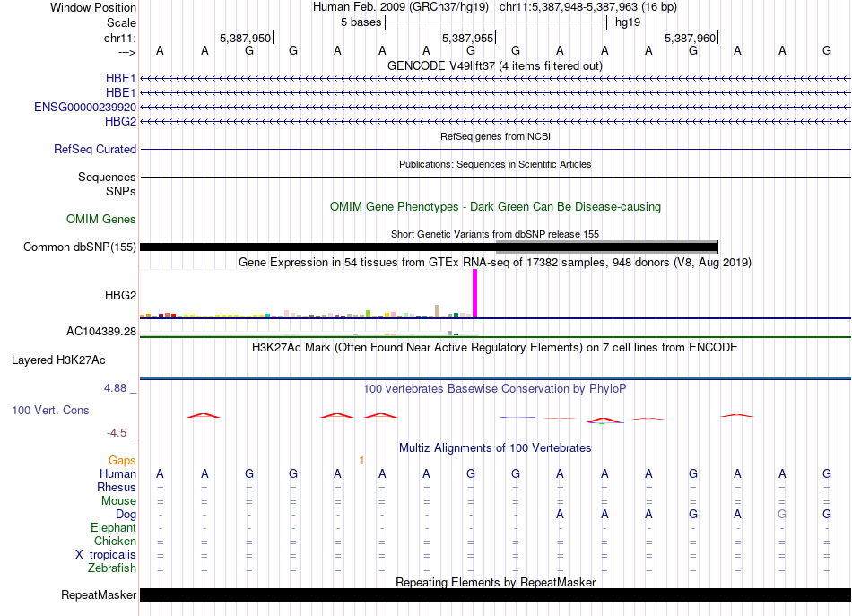This screenshot has height=616, width=852.
Task: Click Human Feb. 2009 (GRCh37/hg19) assembly text
Action: tap(401, 7)
